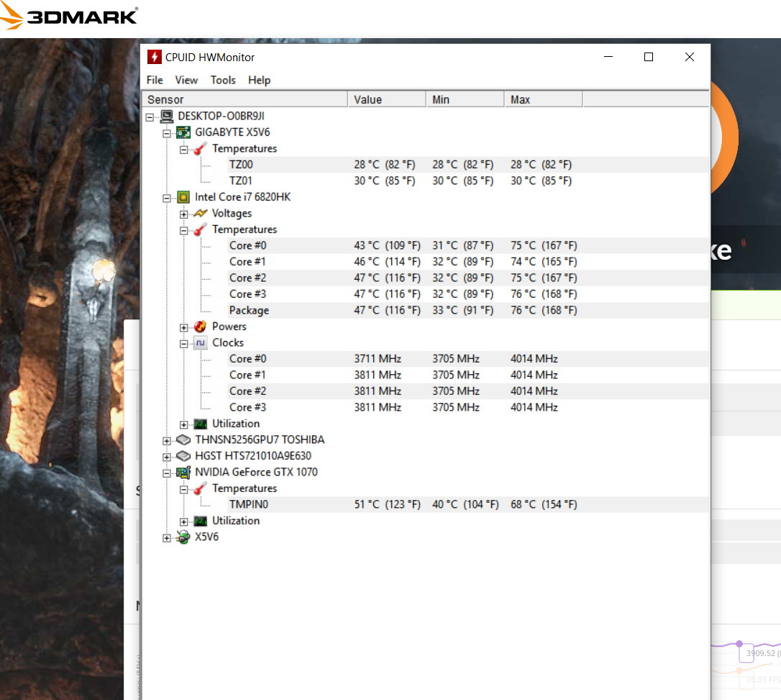Select the TMPIN0 GPU temperature row

point(468,505)
